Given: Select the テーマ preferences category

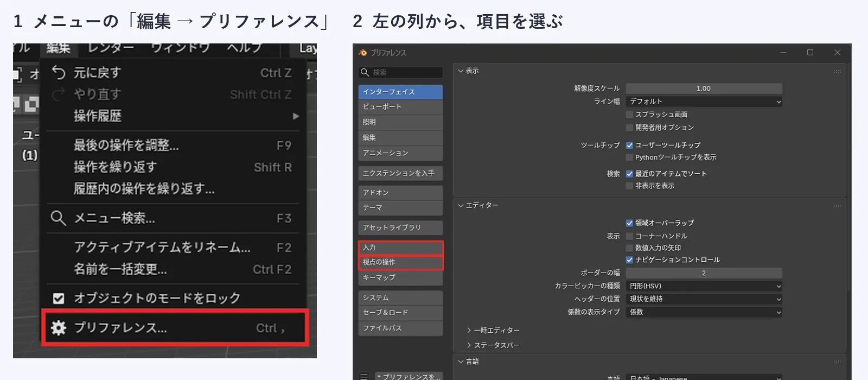Looking at the screenshot, I should (400, 208).
